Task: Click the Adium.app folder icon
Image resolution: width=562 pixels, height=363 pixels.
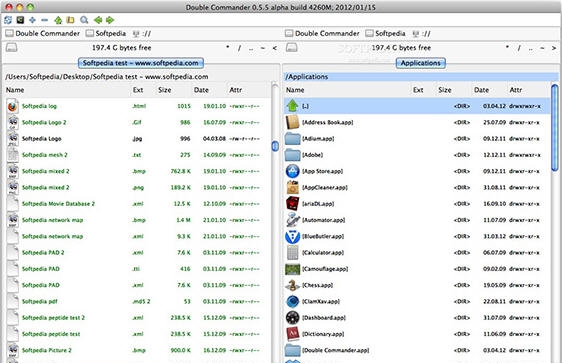Action: point(292,139)
